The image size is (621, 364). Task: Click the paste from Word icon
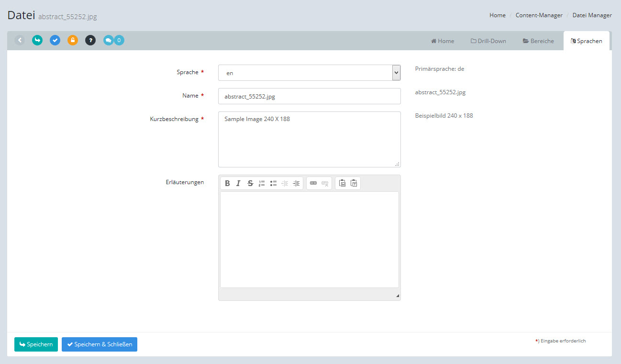click(x=342, y=183)
